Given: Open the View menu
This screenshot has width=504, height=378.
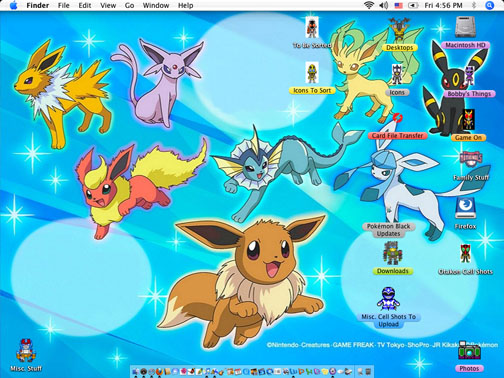Looking at the screenshot, I should coord(108,5).
